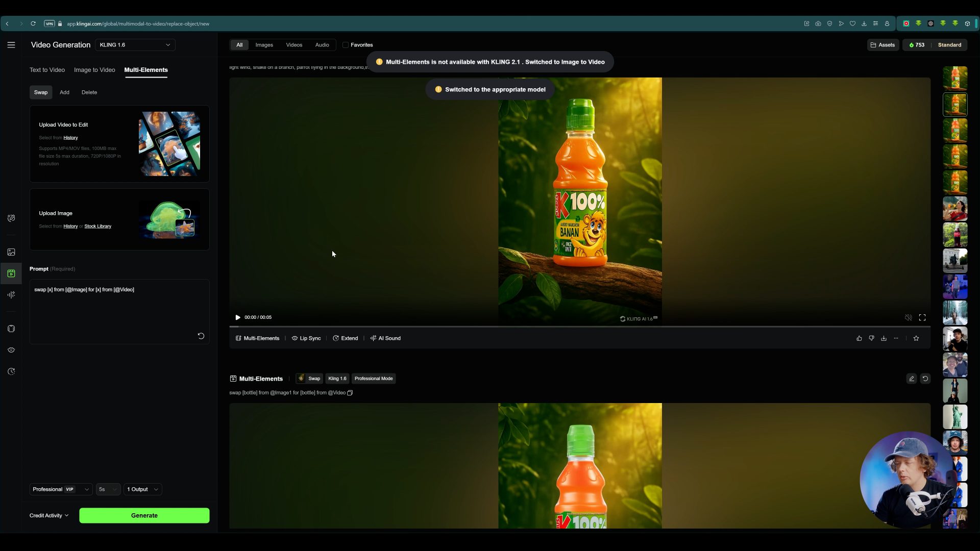Regenerate using the circular arrow icon
The width and height of the screenshot is (980, 551).
tap(925, 379)
